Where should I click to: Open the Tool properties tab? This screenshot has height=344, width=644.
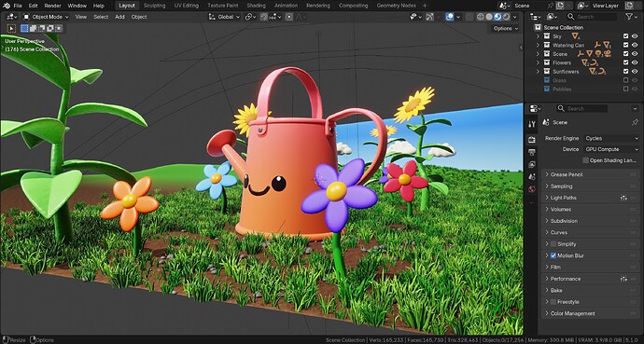coord(532,124)
